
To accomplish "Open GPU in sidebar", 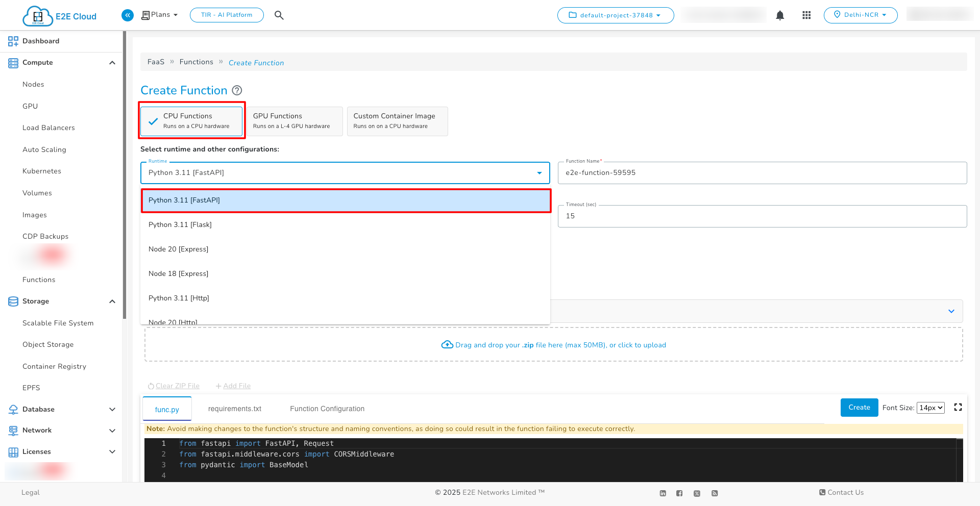I will [x=30, y=107].
